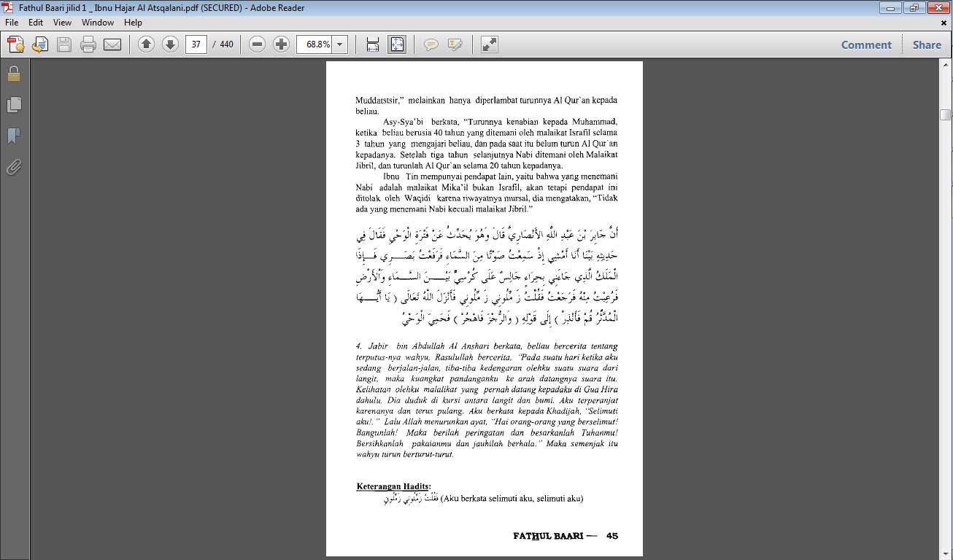Open the zoom percentage dropdown

(337, 44)
